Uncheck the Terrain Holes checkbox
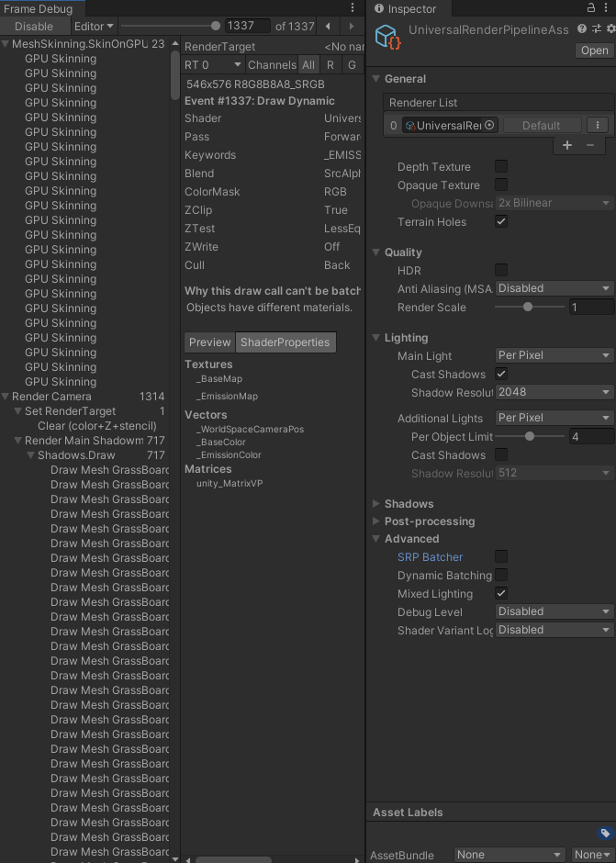This screenshot has height=863, width=616. 501,222
